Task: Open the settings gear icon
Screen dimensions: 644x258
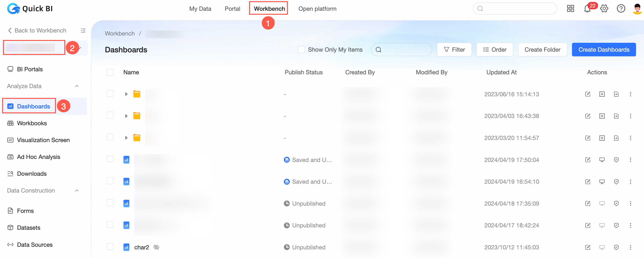Action: coord(604,9)
